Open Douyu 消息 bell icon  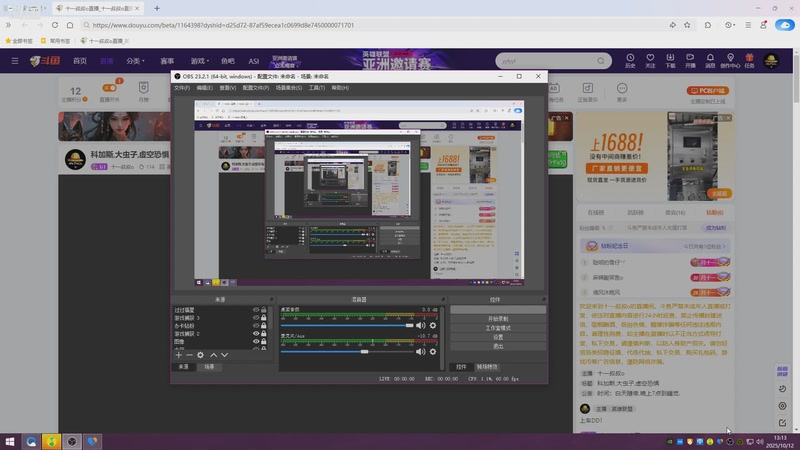[x=710, y=60]
